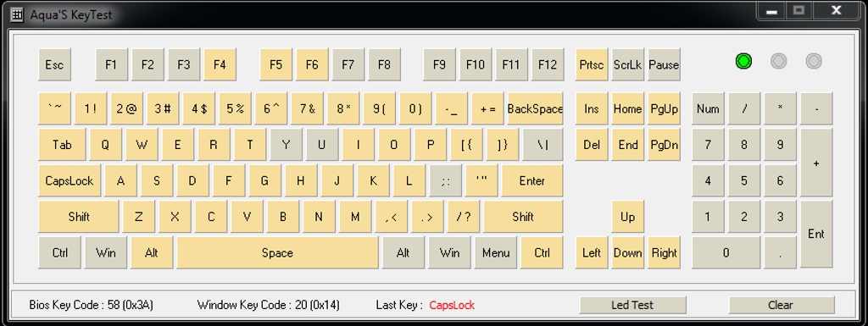Click the numpad Ent key
This screenshot has width=868, height=326.
pyautogui.click(x=816, y=235)
